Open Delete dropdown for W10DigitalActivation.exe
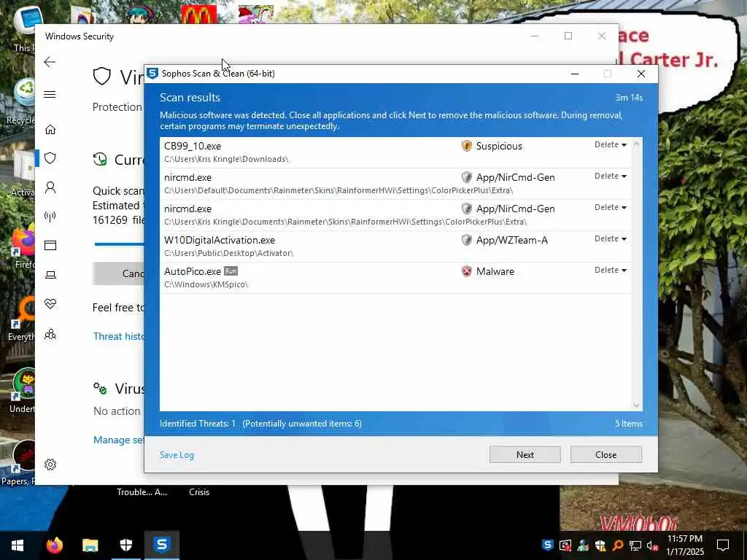 [x=611, y=239]
